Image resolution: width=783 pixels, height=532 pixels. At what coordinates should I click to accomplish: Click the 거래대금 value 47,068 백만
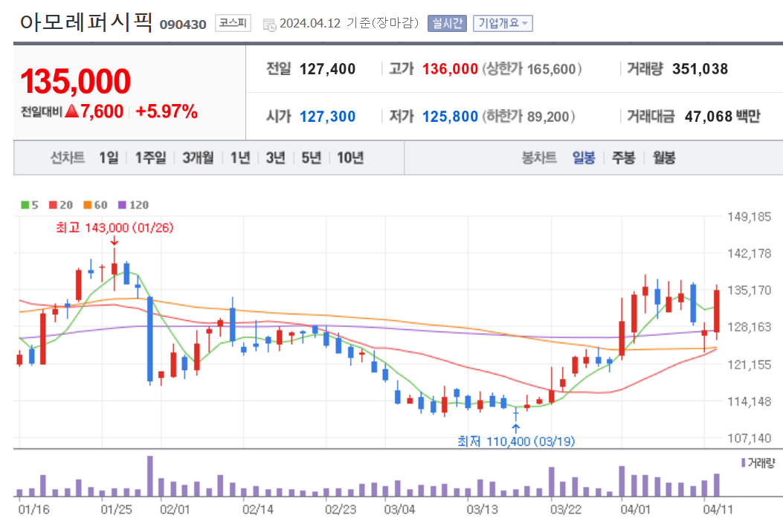point(722,116)
